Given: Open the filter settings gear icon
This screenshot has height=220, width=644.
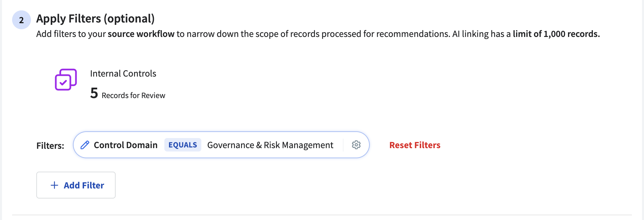Looking at the screenshot, I should click(356, 145).
